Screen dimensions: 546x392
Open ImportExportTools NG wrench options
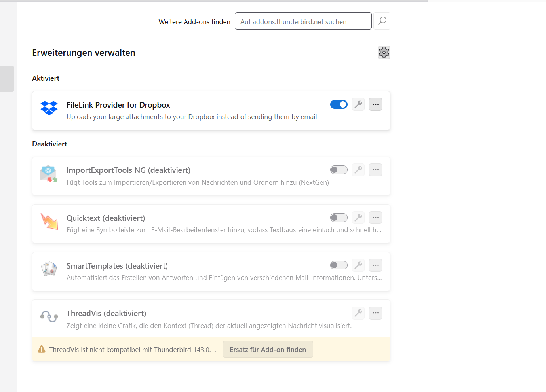[358, 170]
